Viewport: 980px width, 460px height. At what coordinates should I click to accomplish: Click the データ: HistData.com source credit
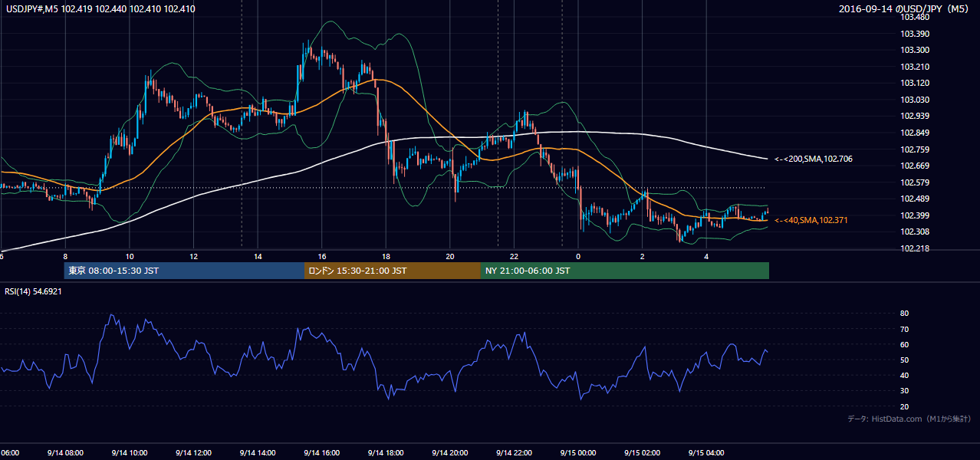pos(909,419)
